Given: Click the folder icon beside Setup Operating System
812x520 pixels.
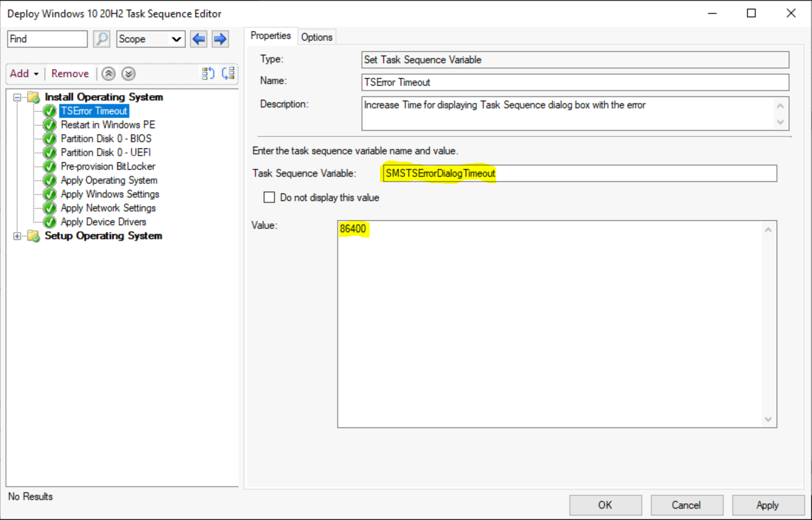Looking at the screenshot, I should point(33,236).
